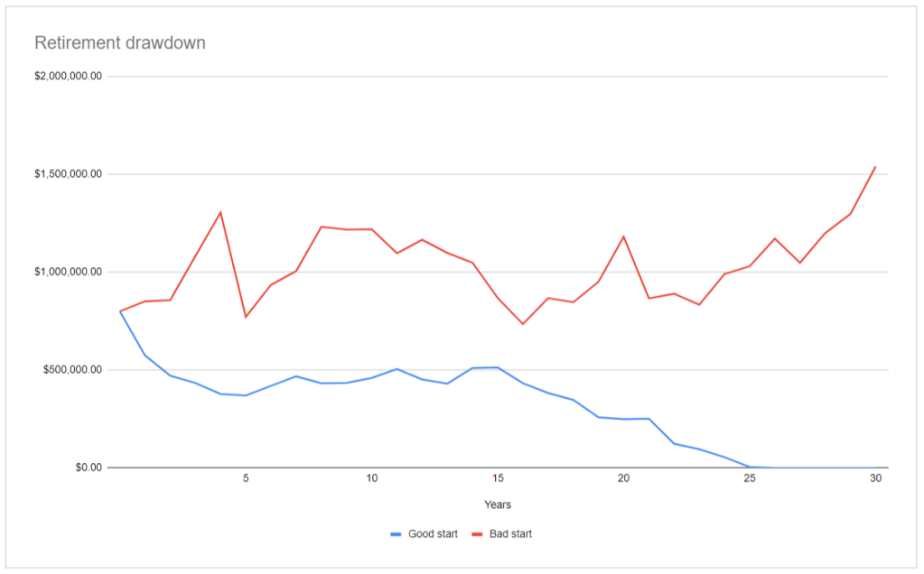
Task: Select the "Good start" legend label
Action: click(431, 534)
